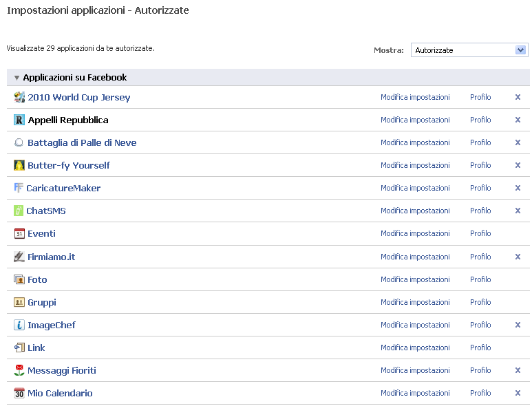Open Profilo for CaricatureMaker
The height and width of the screenshot is (406, 532).
pyautogui.click(x=480, y=189)
